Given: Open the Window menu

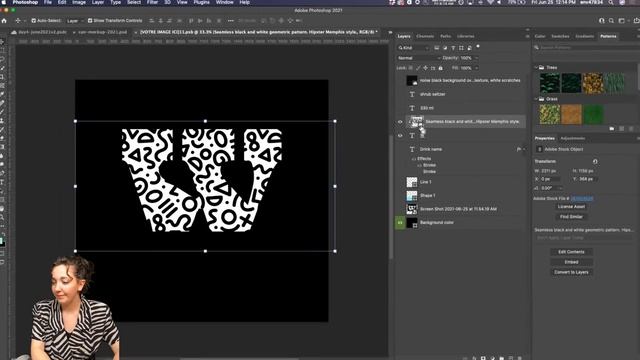Looking at the screenshot, I should coord(224,2).
